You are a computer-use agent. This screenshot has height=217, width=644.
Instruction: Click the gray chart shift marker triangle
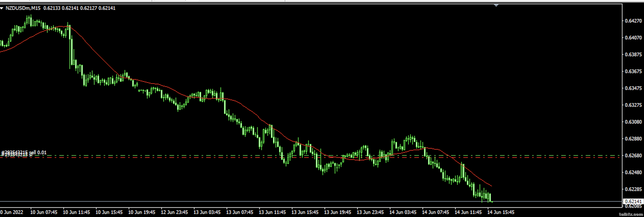[496, 5]
